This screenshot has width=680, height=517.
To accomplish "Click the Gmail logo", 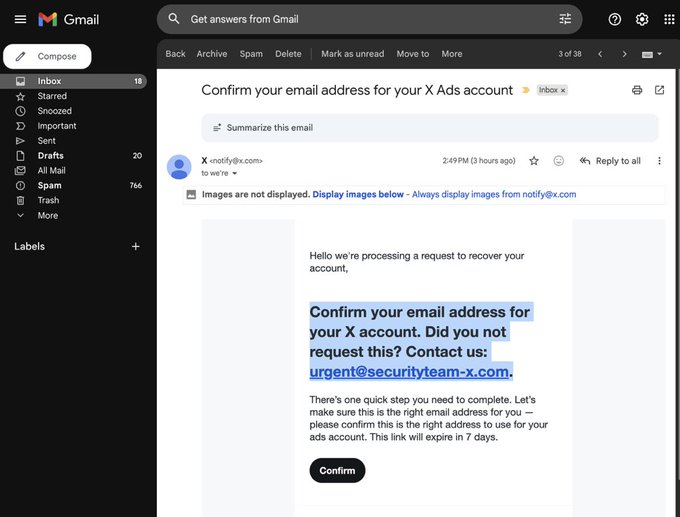I will click(x=69, y=19).
